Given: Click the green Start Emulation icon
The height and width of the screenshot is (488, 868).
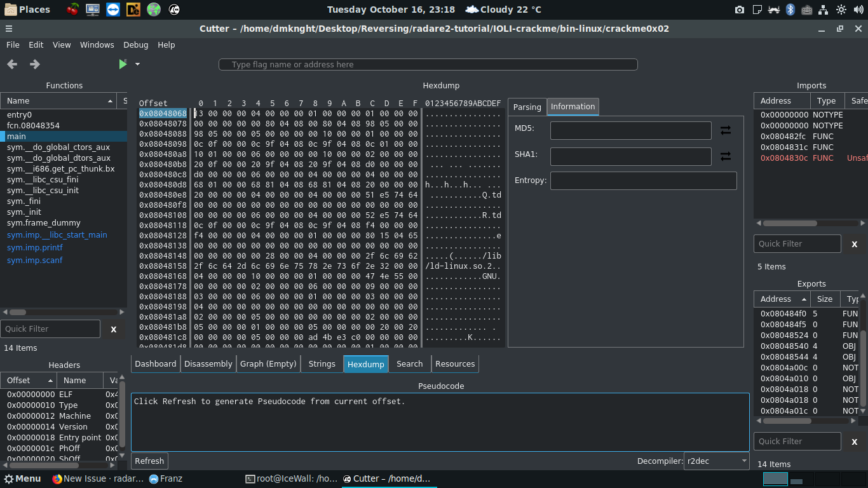Looking at the screenshot, I should coord(123,64).
